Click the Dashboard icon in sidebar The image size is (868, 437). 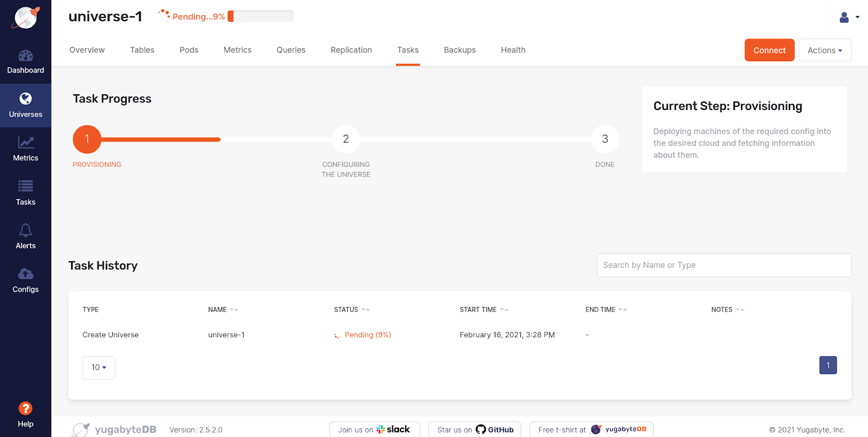(25, 56)
